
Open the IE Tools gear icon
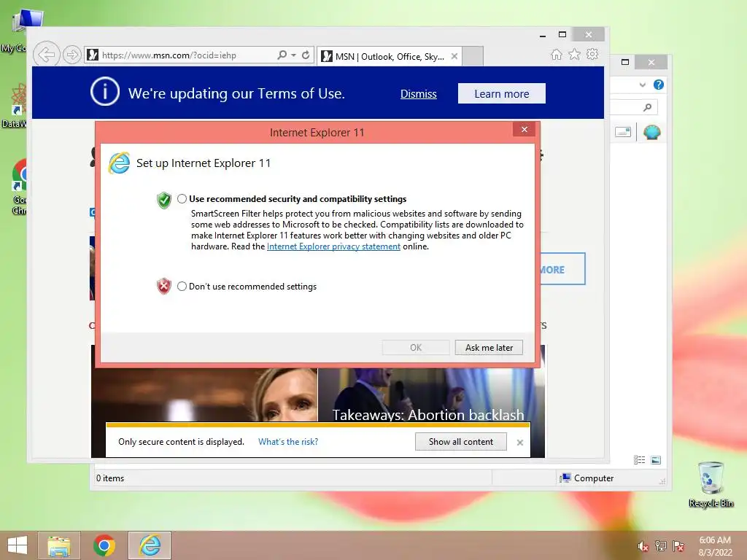coord(592,54)
